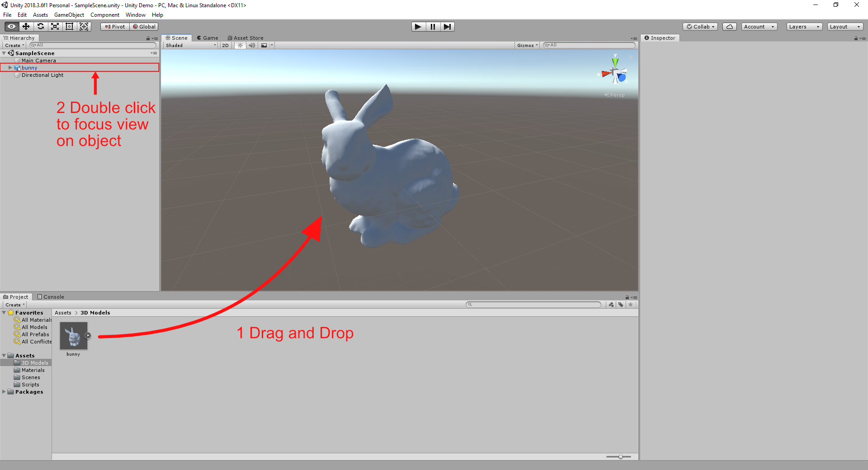Image resolution: width=868 pixels, height=470 pixels.
Task: Switch to the Console tab
Action: [51, 297]
